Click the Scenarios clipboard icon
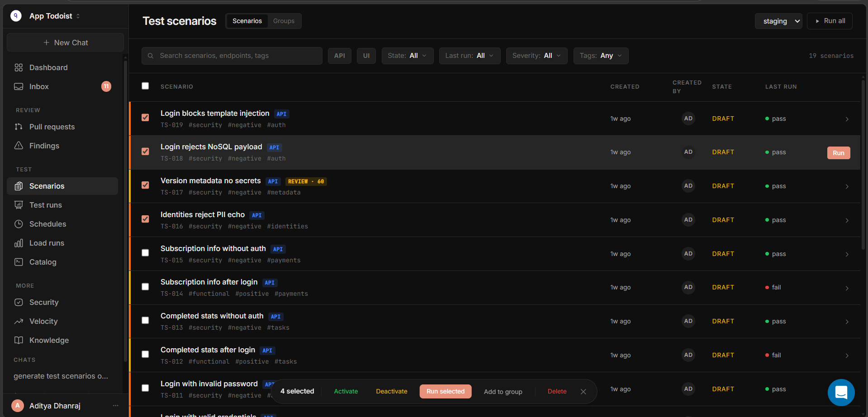Screen dimensions: 868x417 click(19, 186)
